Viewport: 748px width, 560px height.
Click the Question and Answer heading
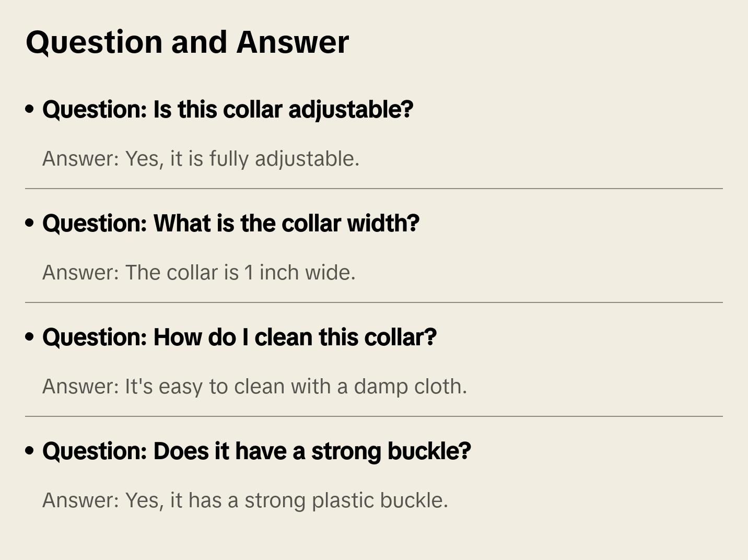[187, 42]
